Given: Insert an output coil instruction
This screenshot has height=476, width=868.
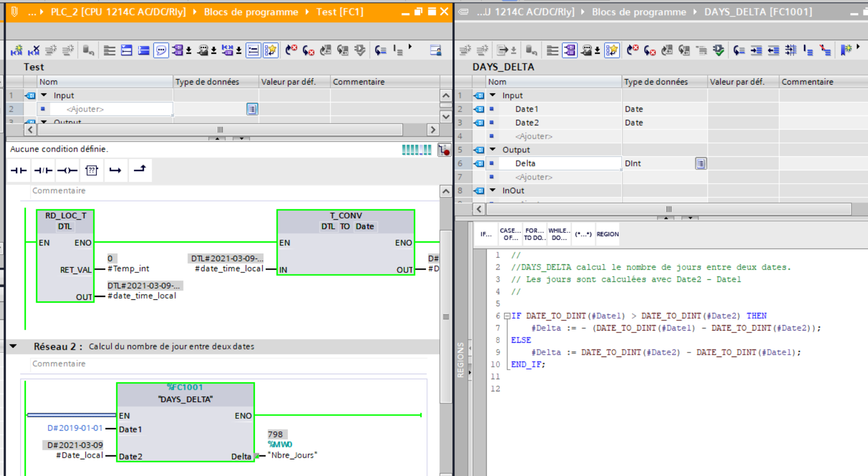Looking at the screenshot, I should coord(67,170).
